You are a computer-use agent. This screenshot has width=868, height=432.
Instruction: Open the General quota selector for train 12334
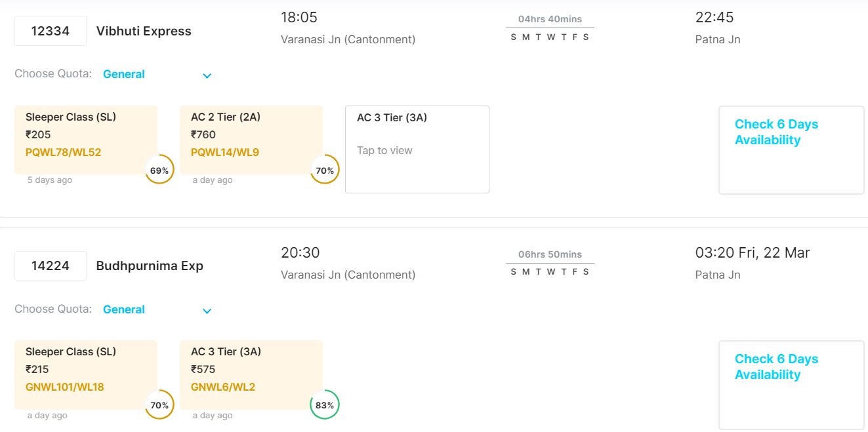[x=124, y=74]
